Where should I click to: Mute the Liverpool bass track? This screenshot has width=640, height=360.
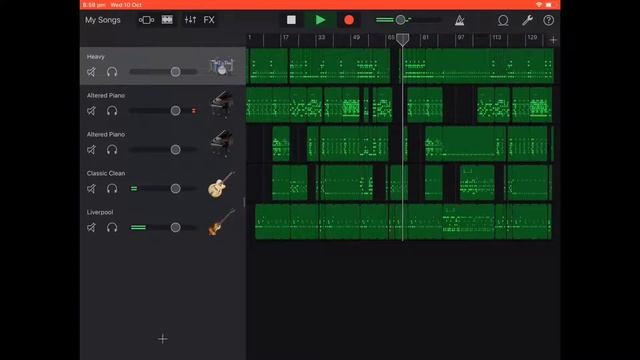coord(91,227)
